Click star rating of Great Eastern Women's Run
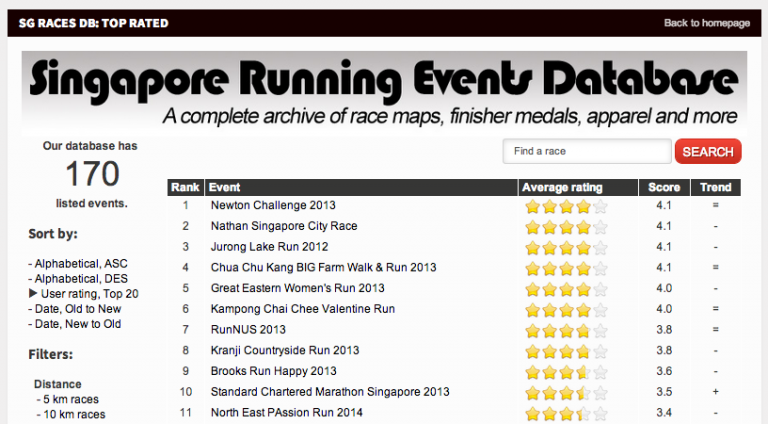768x424 pixels. (566, 288)
